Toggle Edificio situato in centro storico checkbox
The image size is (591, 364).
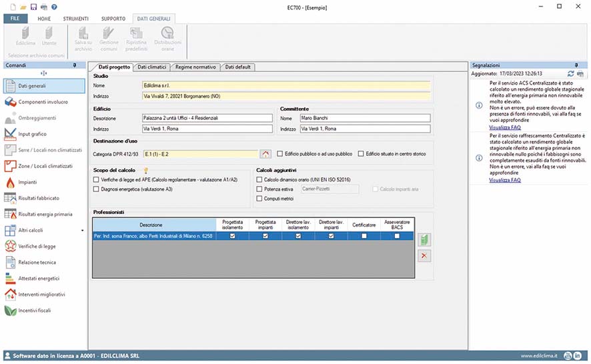pos(361,154)
